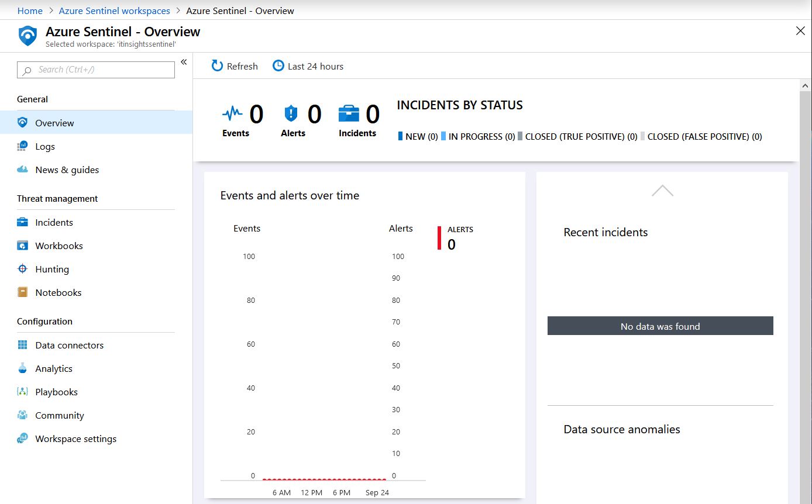Open the Overview menu item

pos(96,123)
